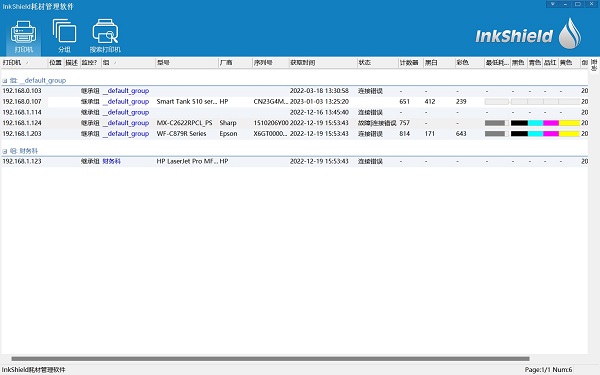Screen dimensions: 600x375
Task: Click the 故障|连接错误 status cell
Action: pyautogui.click(x=377, y=123)
